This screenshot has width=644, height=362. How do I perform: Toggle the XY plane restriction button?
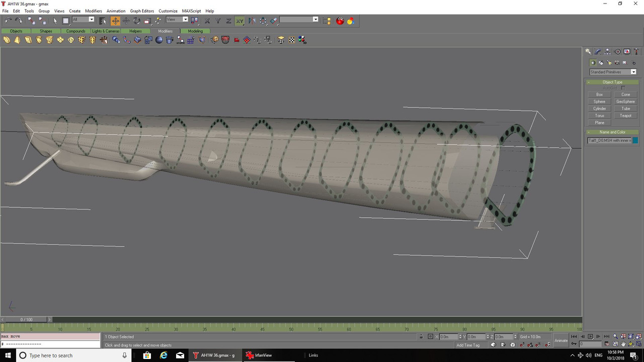point(239,21)
